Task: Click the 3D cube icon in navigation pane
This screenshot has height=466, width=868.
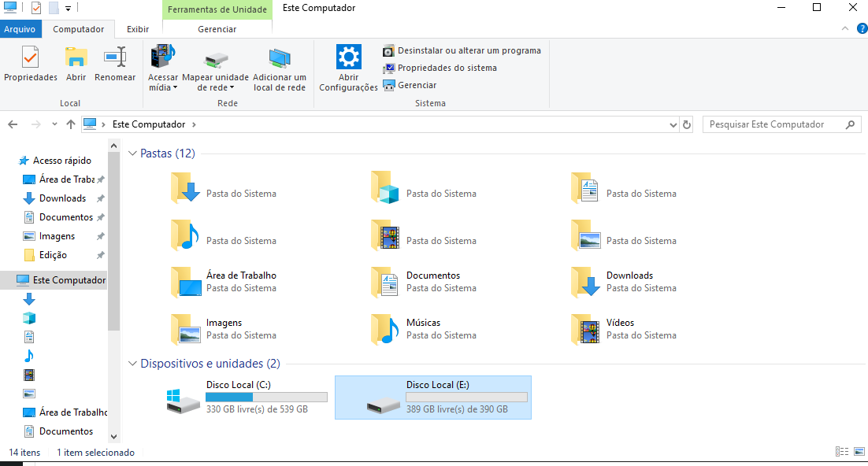Action: pos(29,318)
